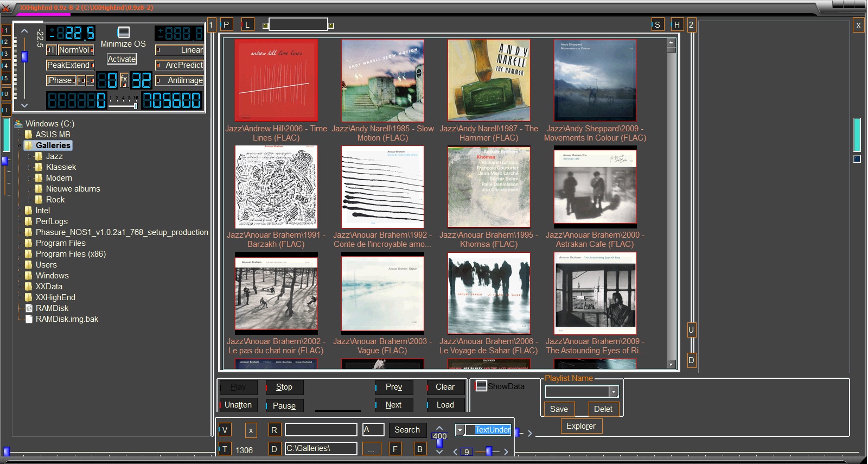Open the browse '...' button
Image resolution: width=868 pixels, height=464 pixels.
point(371,449)
